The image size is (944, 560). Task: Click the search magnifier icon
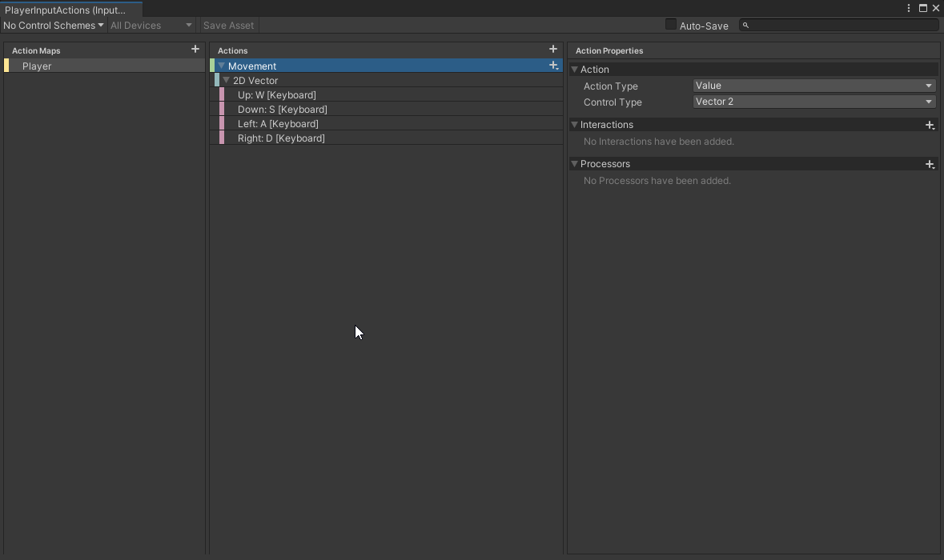(746, 26)
